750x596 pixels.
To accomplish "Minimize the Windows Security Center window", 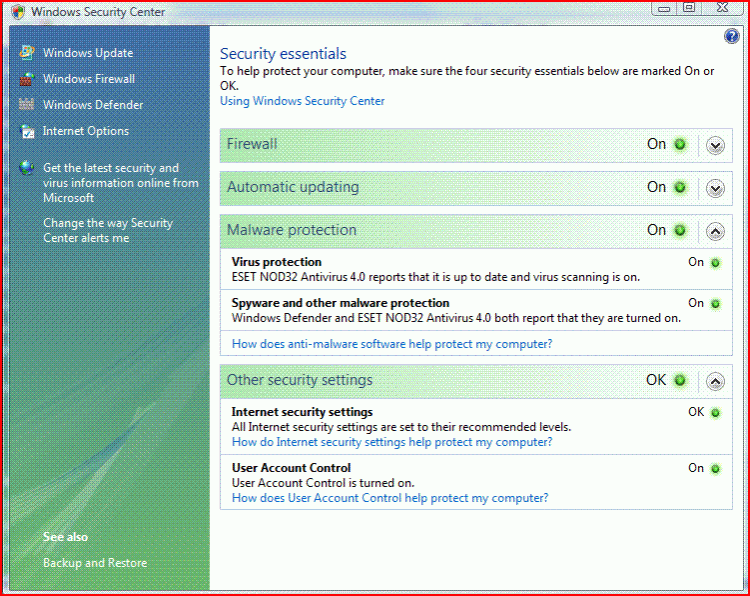I will click(663, 8).
